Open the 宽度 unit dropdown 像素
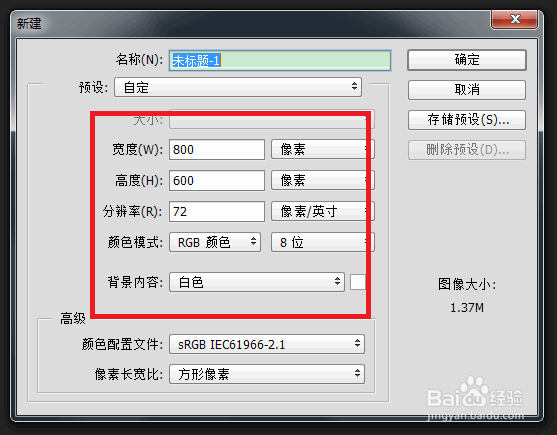Image resolution: width=557 pixels, height=435 pixels. [x=323, y=149]
